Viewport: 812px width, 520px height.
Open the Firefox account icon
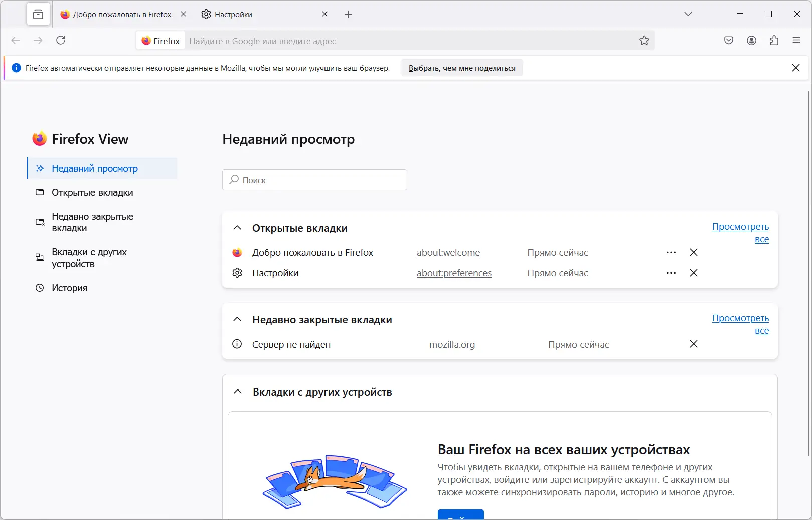pos(751,41)
